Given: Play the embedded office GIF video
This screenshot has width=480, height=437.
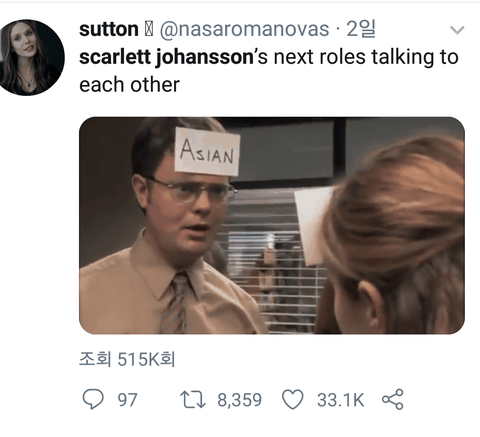Looking at the screenshot, I should tap(272, 225).
